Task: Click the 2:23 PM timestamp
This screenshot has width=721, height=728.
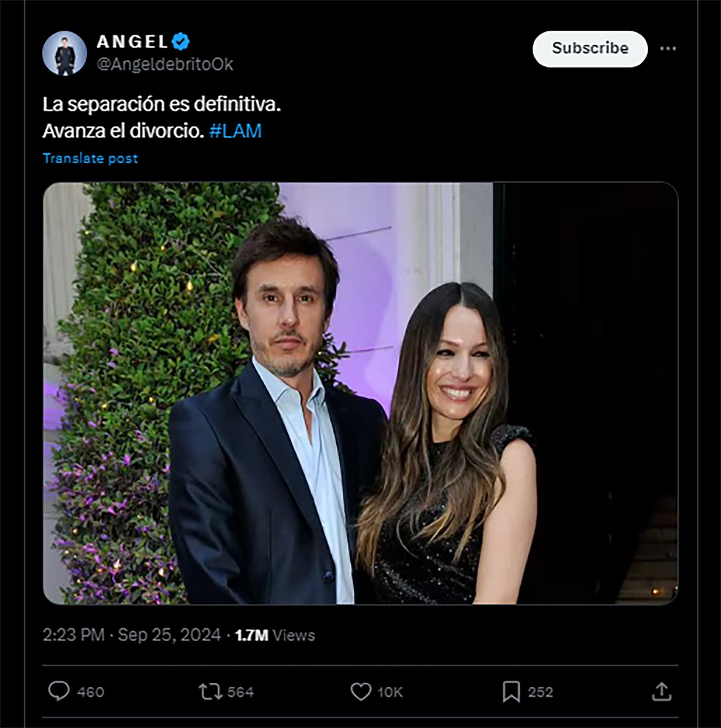Action: point(74,635)
